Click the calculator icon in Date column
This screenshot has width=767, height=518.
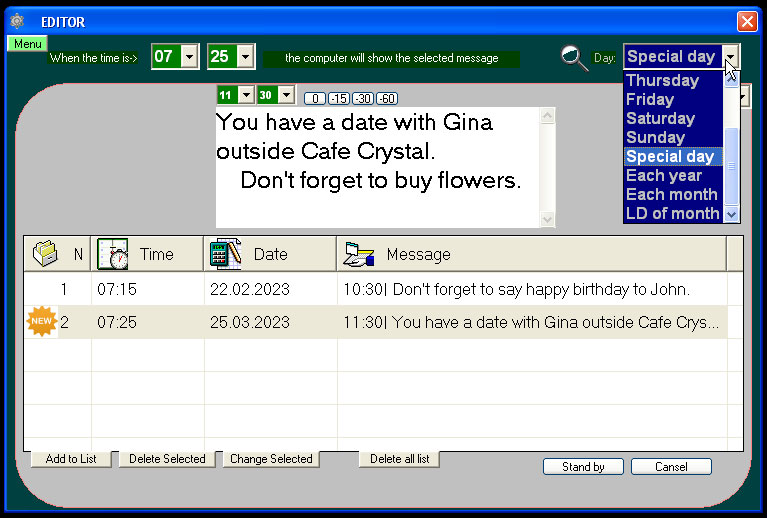[x=225, y=254]
